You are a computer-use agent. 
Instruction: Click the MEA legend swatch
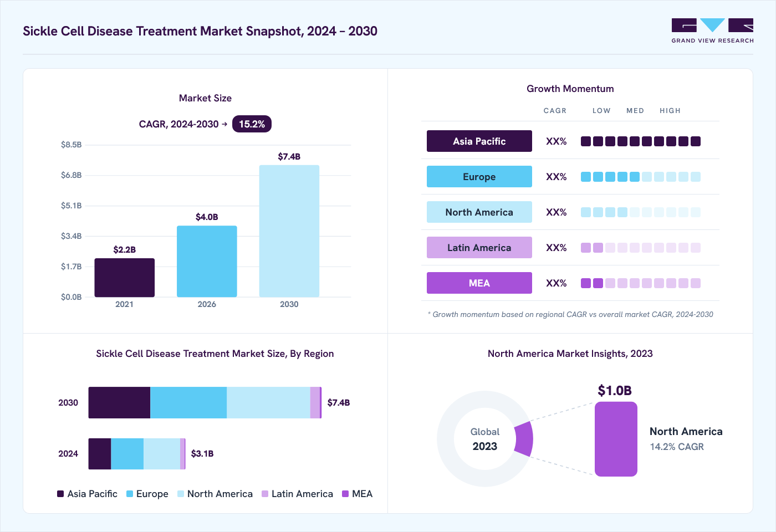345,494
